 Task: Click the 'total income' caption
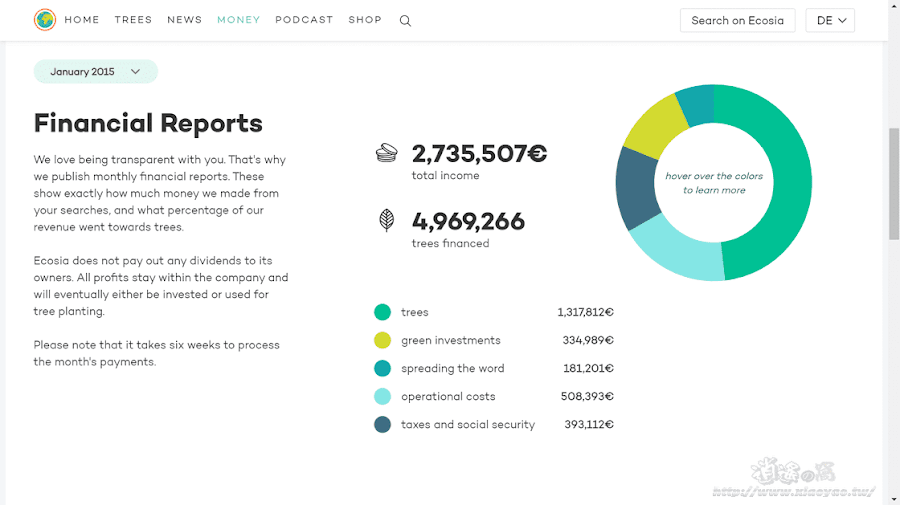[x=445, y=176]
